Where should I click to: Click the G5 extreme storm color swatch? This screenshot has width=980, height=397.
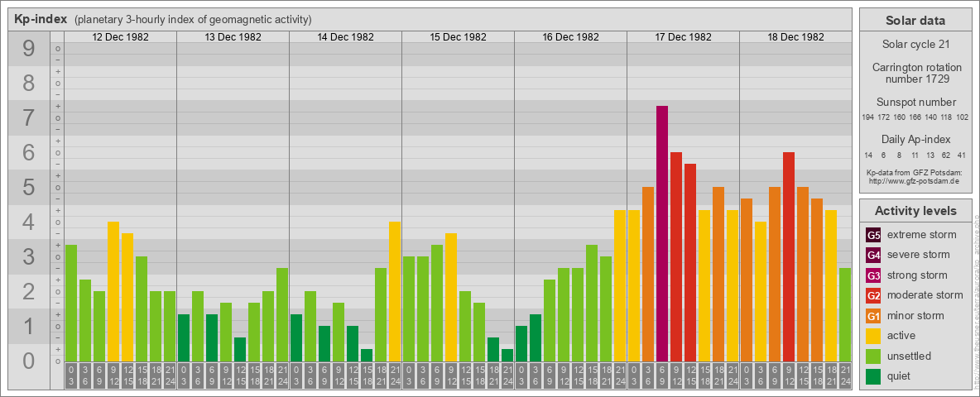click(873, 236)
